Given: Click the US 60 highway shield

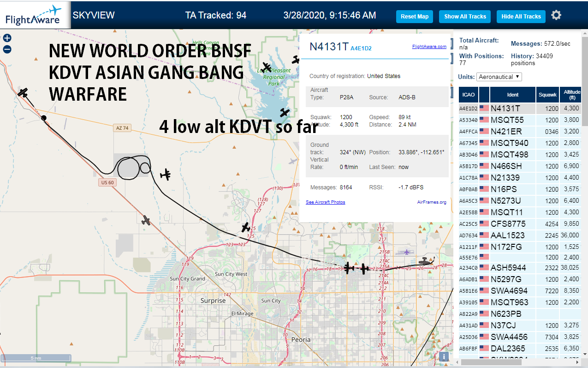Looking at the screenshot, I should (x=107, y=182).
